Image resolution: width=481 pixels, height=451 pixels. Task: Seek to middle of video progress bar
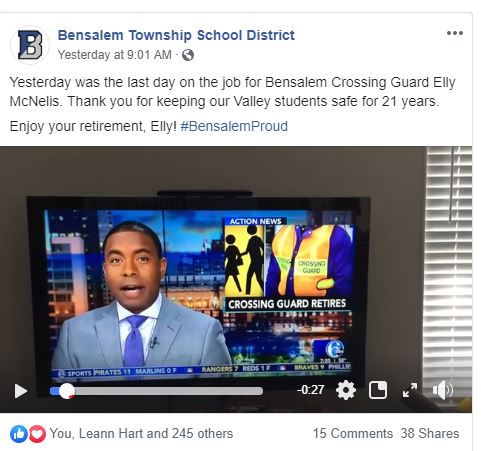[156, 391]
